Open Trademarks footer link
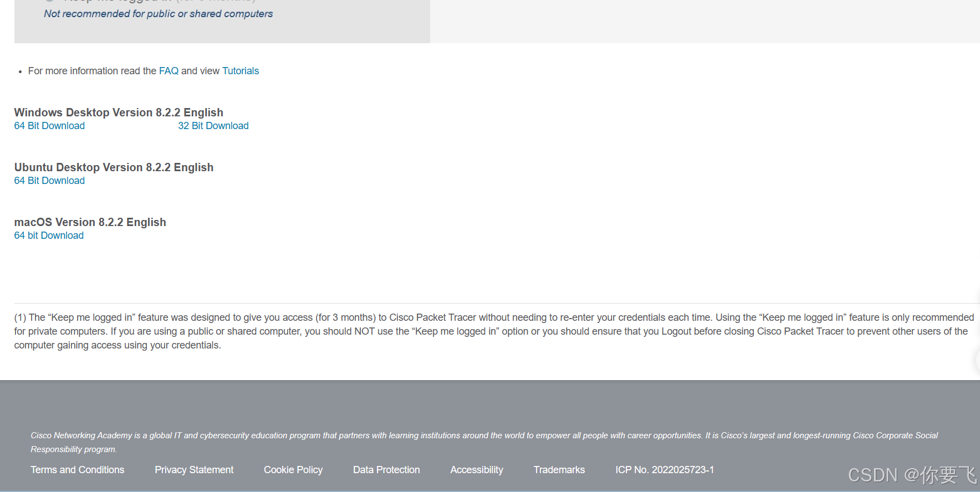This screenshot has height=492, width=980. 559,470
